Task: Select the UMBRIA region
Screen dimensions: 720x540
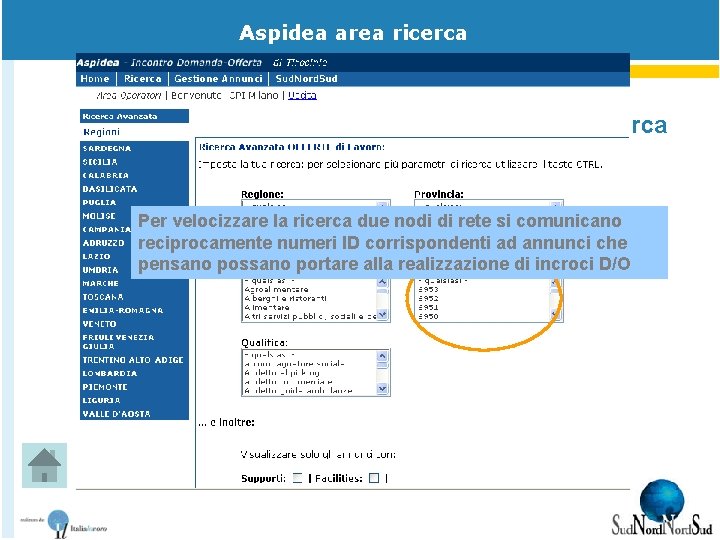Action: coord(100,270)
